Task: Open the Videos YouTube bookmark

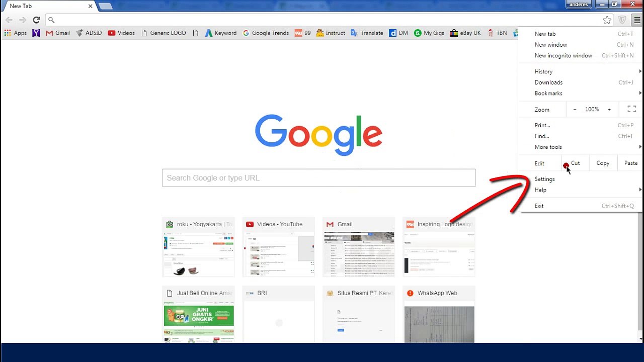Action: tap(121, 33)
